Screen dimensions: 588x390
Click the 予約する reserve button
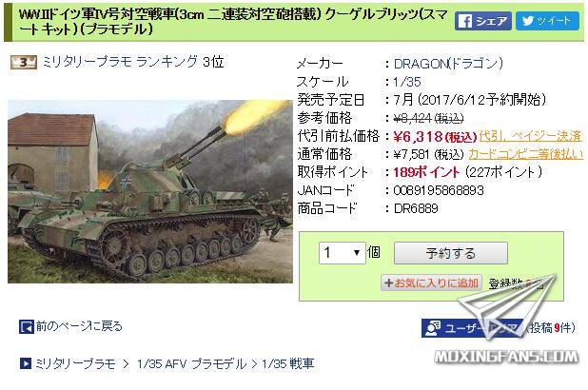(451, 253)
